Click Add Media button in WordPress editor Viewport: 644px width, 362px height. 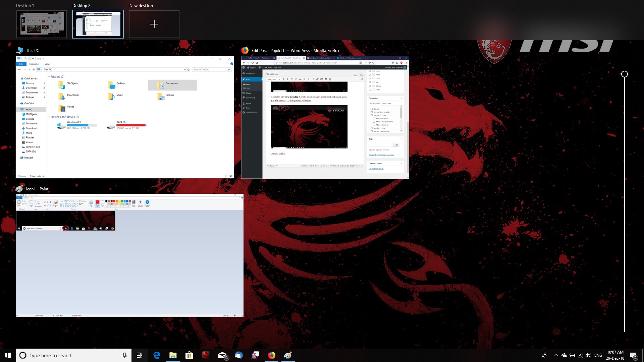272,74
